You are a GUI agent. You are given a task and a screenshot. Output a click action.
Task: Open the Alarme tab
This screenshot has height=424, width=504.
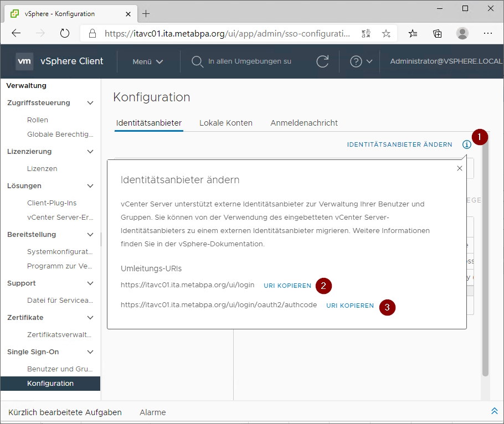coord(153,412)
